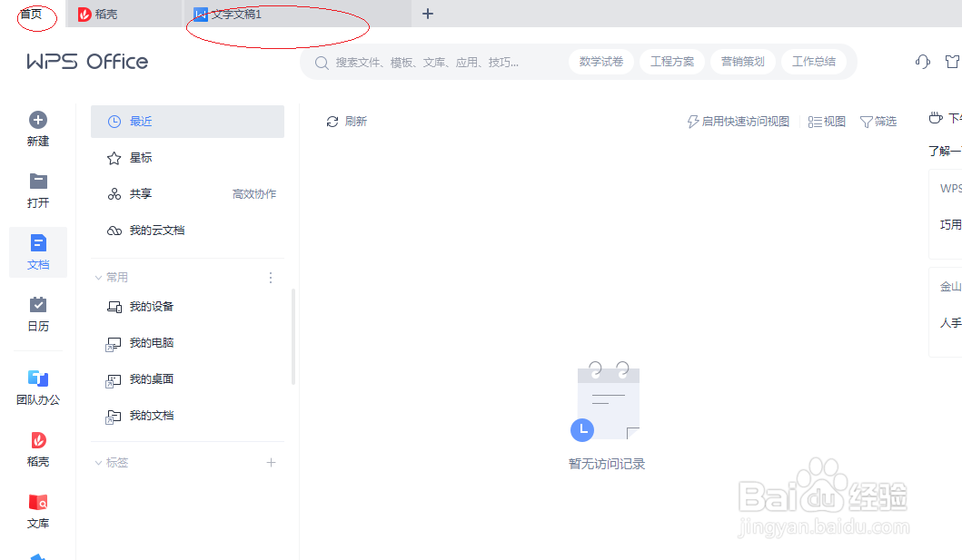Open 我的桌面

pyautogui.click(x=187, y=379)
